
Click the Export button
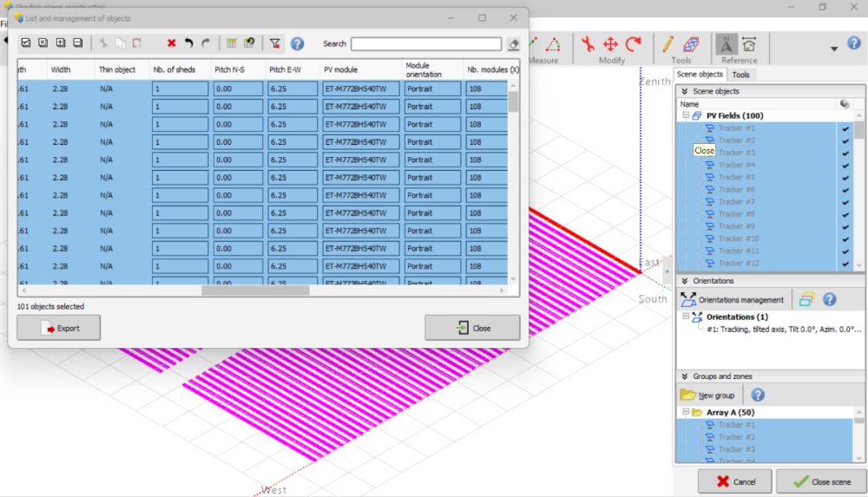[x=59, y=328]
